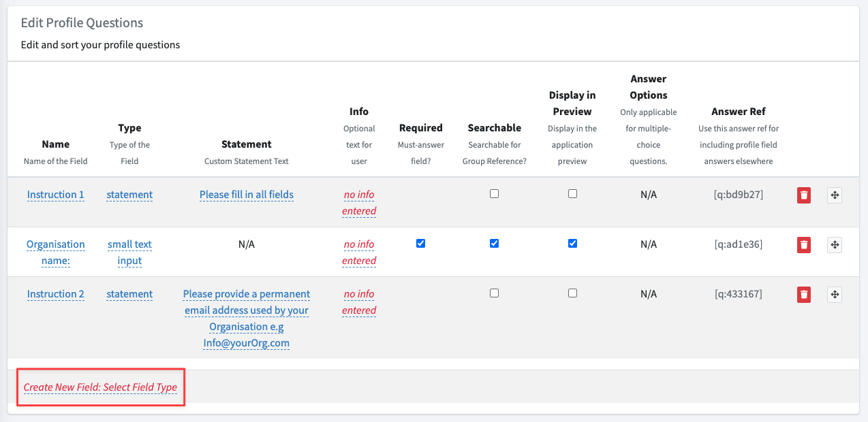The height and width of the screenshot is (422, 868).
Task: Click the Answer Options column header
Action: point(649,87)
